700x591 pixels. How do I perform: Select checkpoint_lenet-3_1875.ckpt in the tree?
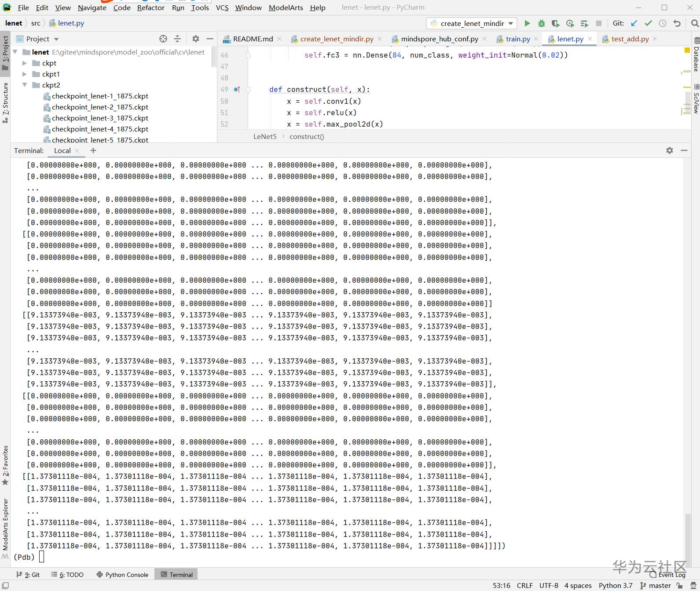click(x=100, y=118)
